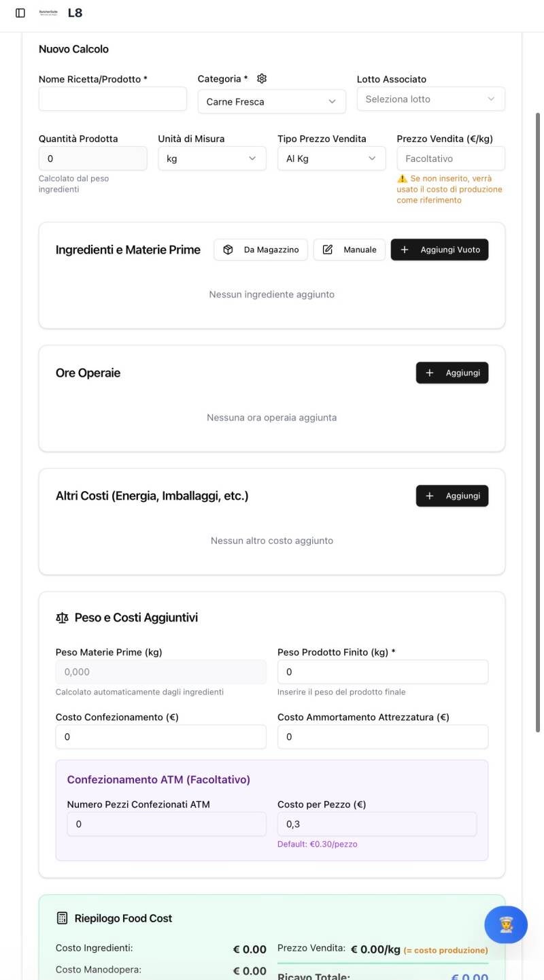Select the Costo Confezionamento input
Image resolution: width=544 pixels, height=980 pixels.
tap(160, 737)
